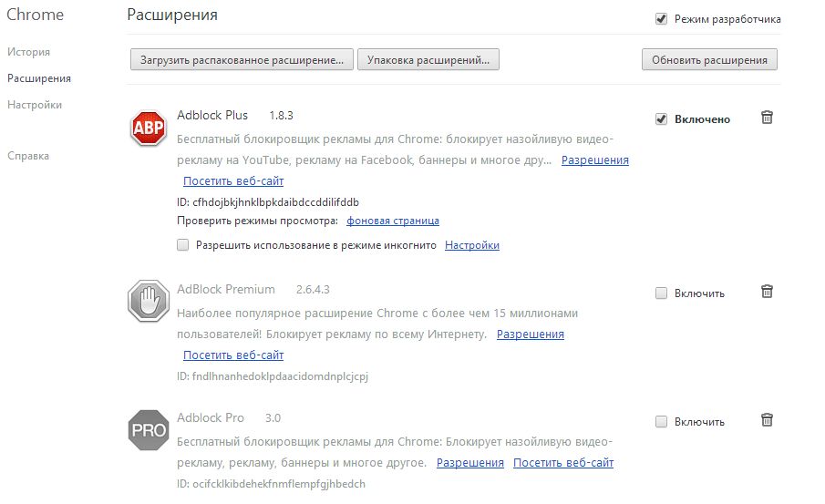This screenshot has width=825, height=504.
Task: Click the Chrome title in sidebar
Action: click(35, 15)
